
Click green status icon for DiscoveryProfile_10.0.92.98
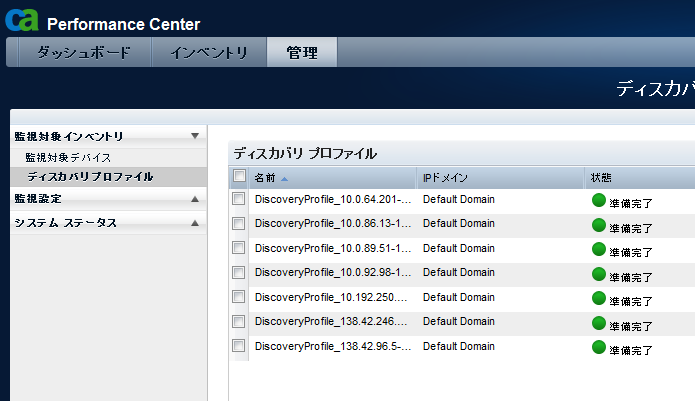599,274
